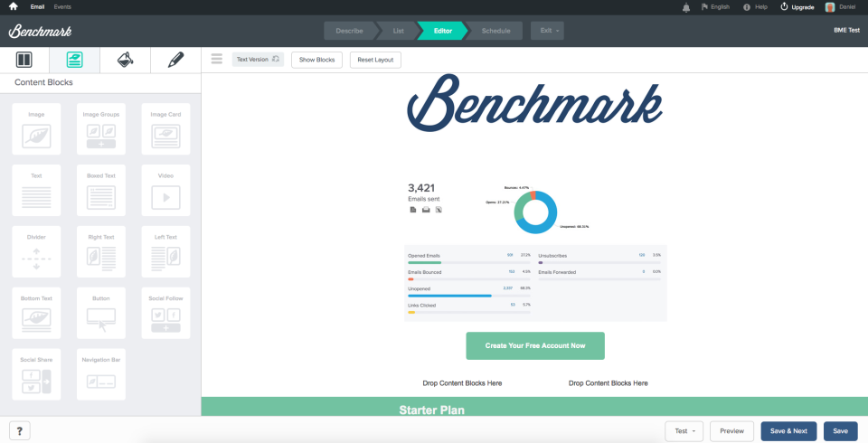Click the Benchmark logo image in email
868x443 pixels.
pos(534,103)
